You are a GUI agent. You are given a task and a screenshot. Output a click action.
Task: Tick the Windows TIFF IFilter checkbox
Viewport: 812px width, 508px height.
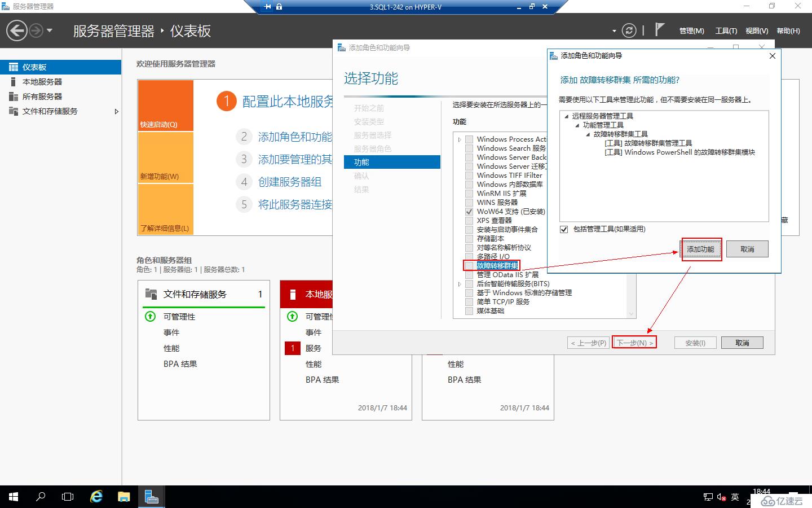[x=469, y=176]
